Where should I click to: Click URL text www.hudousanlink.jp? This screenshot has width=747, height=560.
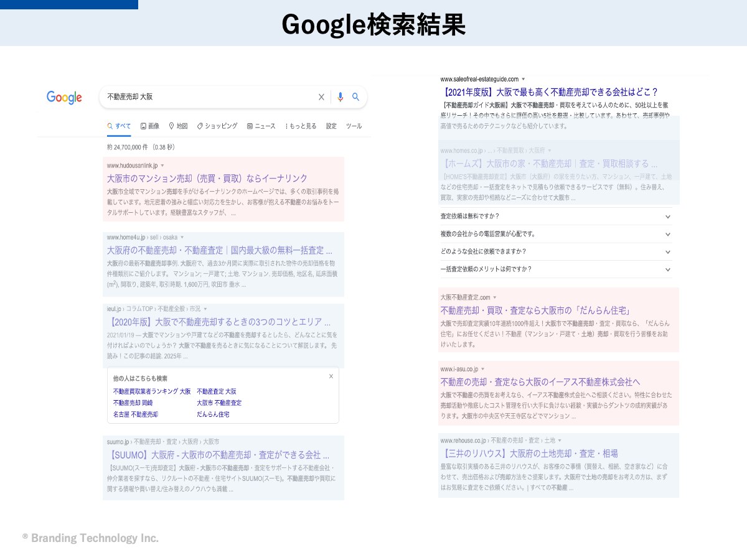click(x=133, y=166)
